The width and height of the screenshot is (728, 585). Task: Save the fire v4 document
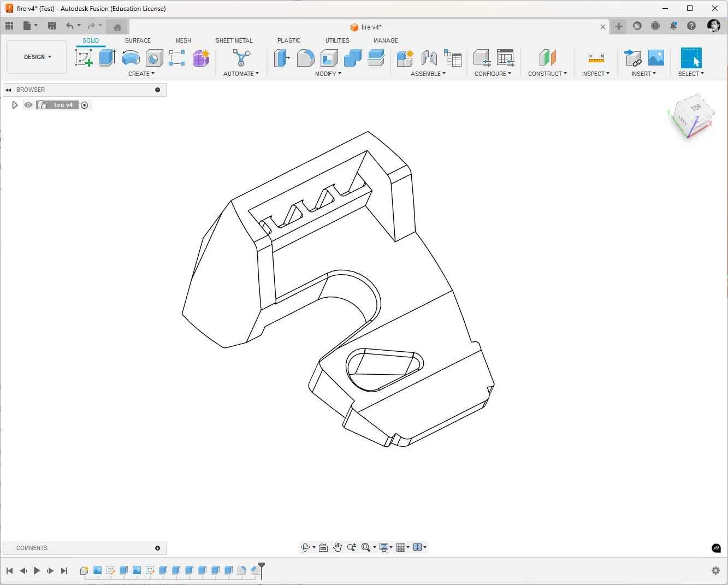52,26
